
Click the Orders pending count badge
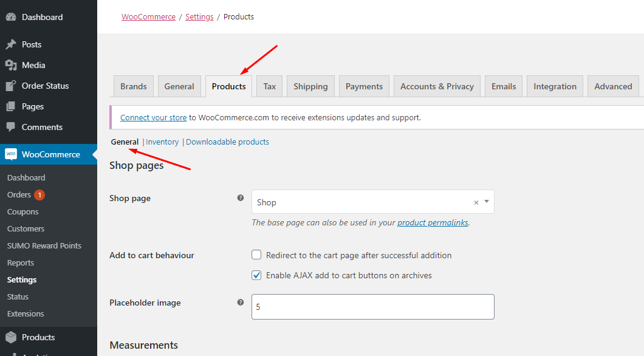coord(39,194)
